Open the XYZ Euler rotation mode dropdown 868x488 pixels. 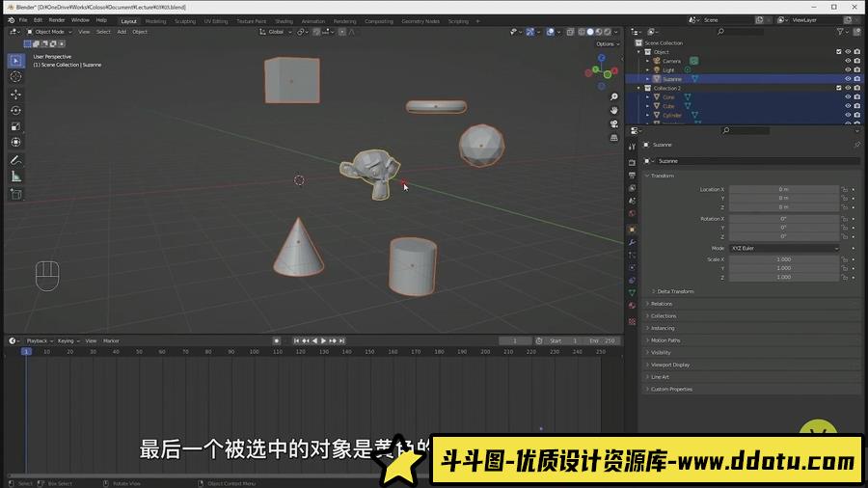click(x=784, y=248)
